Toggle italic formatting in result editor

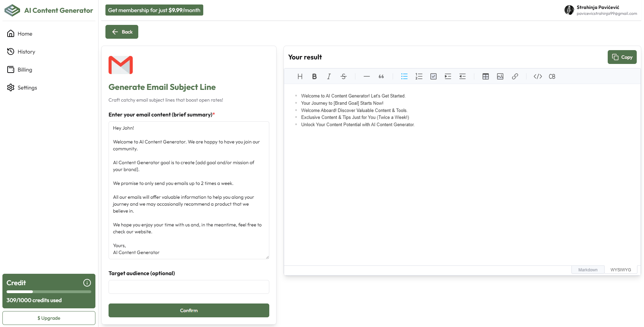tap(329, 76)
